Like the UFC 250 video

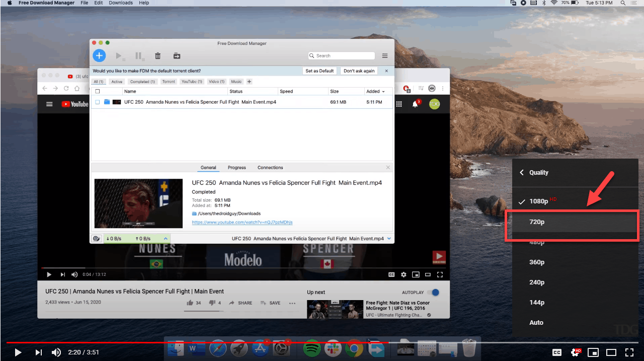(190, 303)
